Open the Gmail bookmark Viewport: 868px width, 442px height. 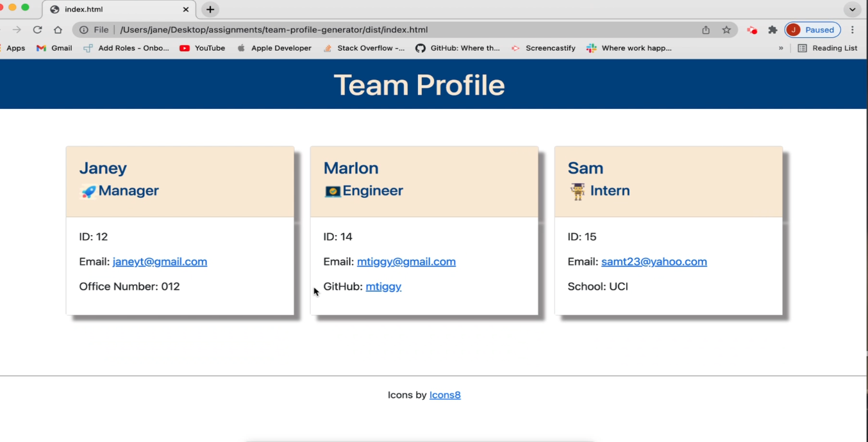(54, 48)
